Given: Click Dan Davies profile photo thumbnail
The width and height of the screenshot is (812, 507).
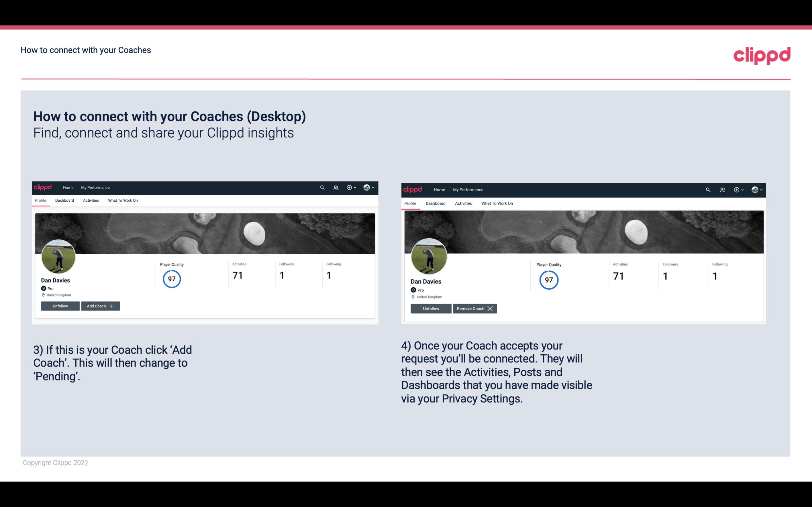Looking at the screenshot, I should coord(58,256).
